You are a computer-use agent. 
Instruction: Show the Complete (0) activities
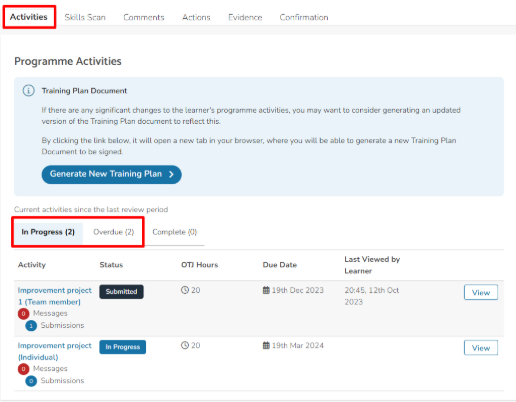pos(174,232)
